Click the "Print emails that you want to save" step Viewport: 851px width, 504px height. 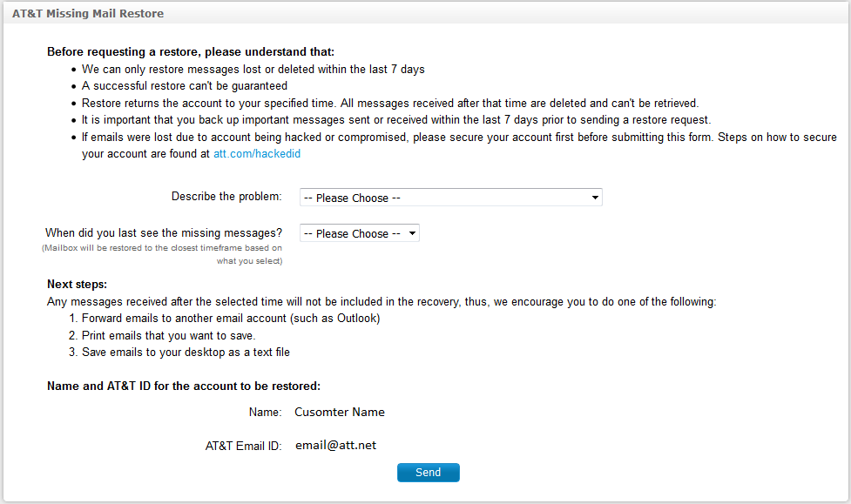point(168,335)
